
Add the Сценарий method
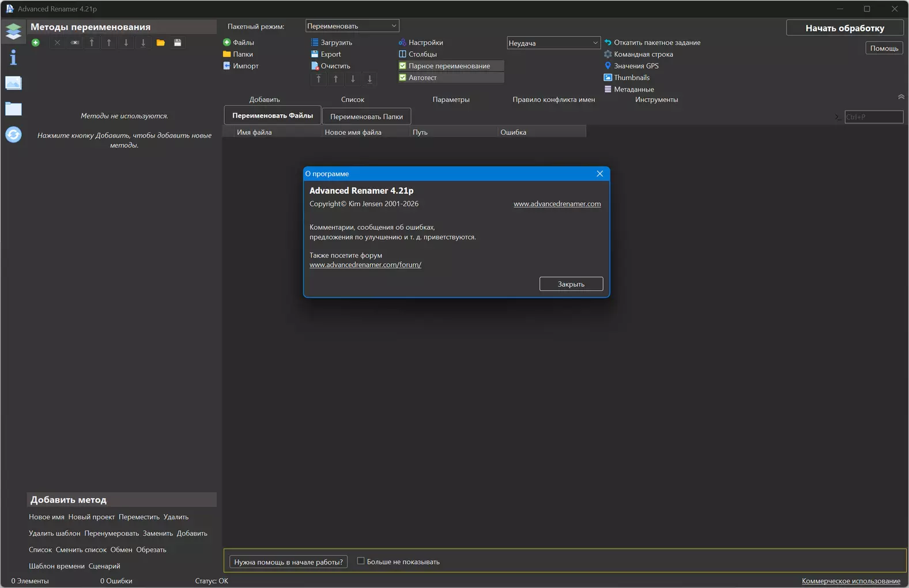(x=104, y=566)
